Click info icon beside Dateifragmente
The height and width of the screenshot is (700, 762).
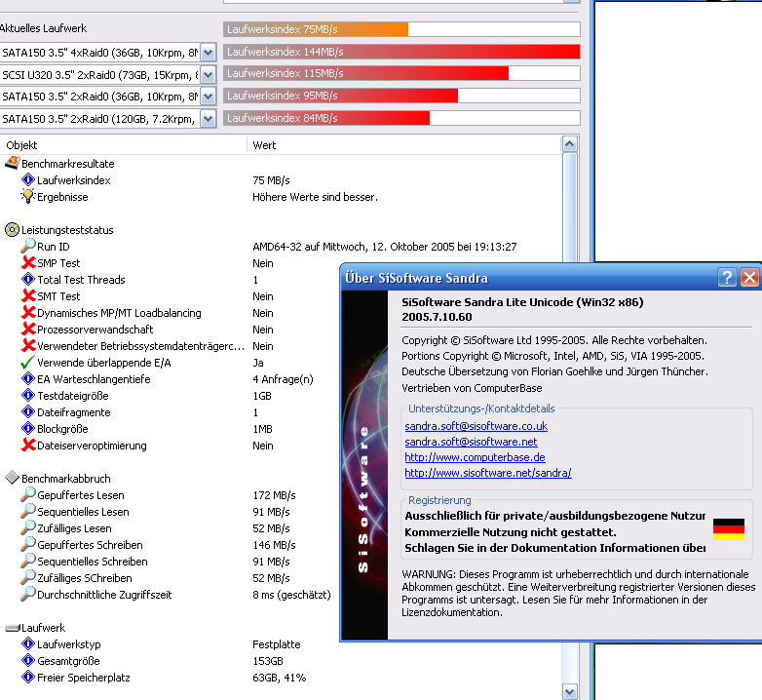[x=28, y=411]
